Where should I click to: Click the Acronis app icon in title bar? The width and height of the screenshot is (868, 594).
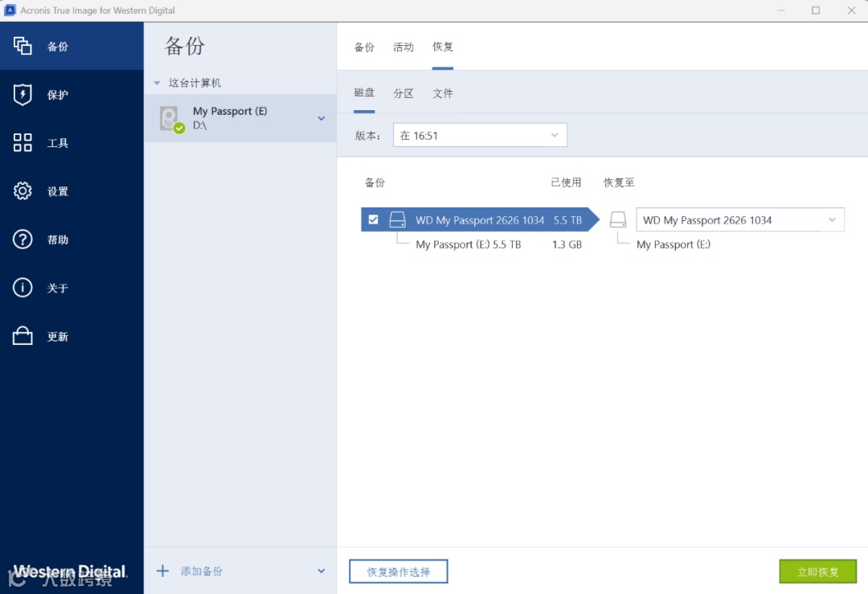pyautogui.click(x=10, y=10)
